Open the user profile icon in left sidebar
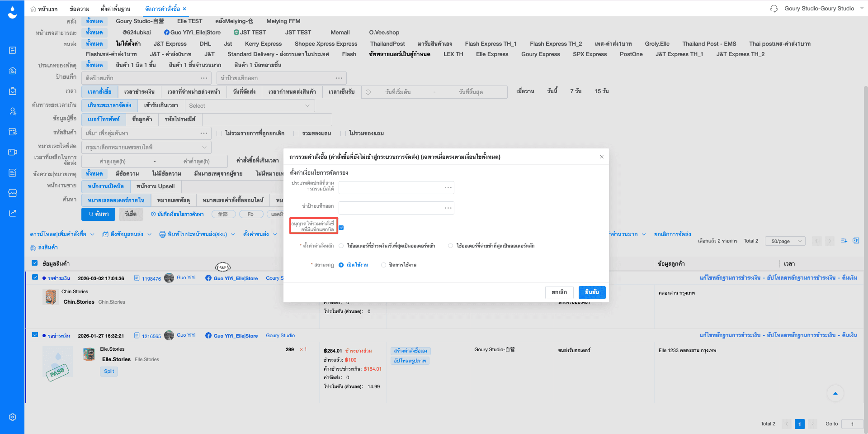868x434 pixels. click(x=13, y=111)
